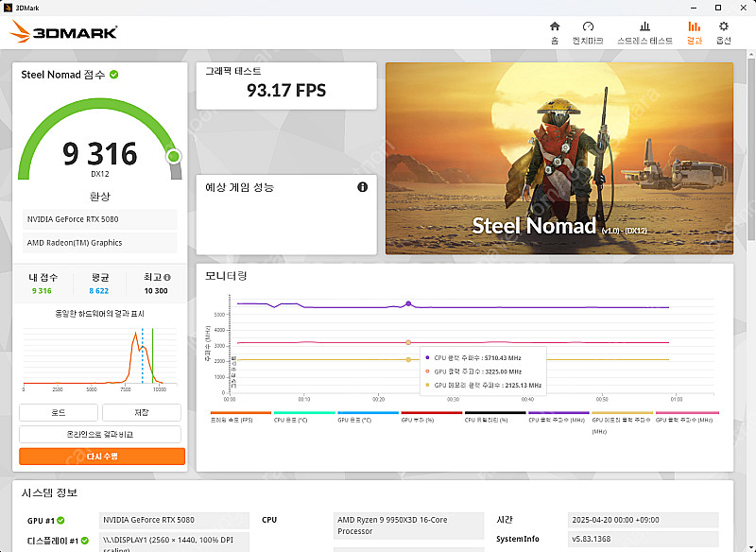Click the 모니터링 section heading
This screenshot has width=756, height=552.
pos(226,276)
